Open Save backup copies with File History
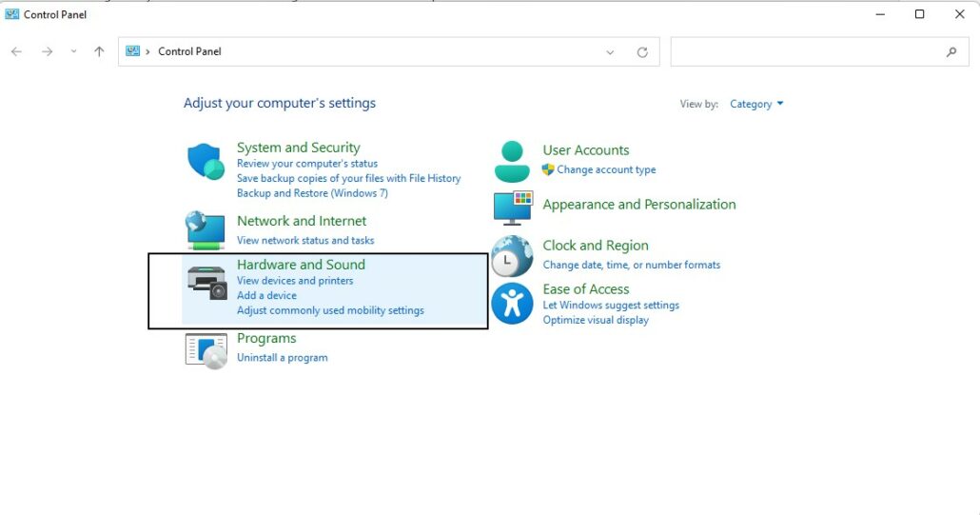The height and width of the screenshot is (515, 980). (349, 178)
